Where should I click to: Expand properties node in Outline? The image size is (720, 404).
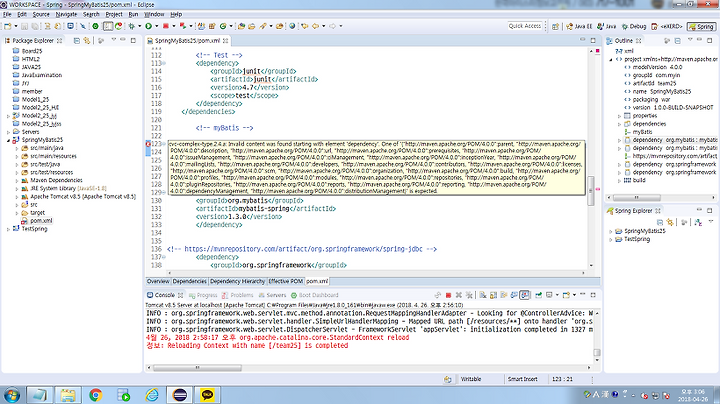(x=619, y=116)
